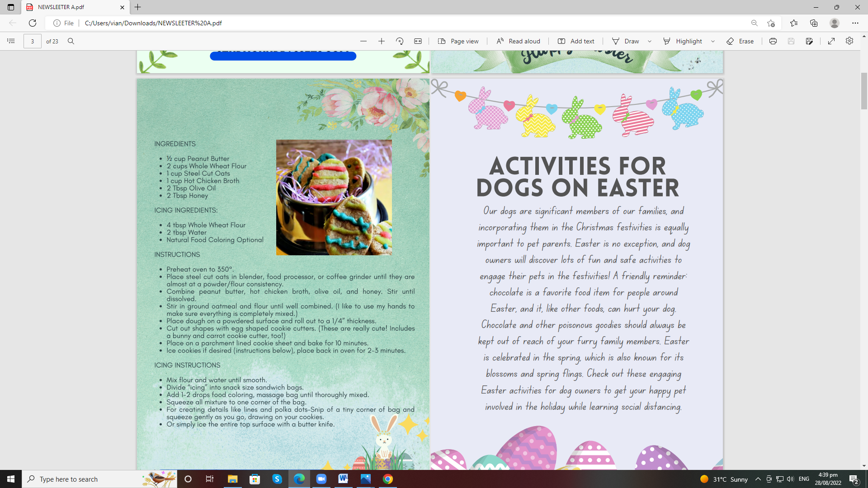This screenshot has width=868, height=488.
Task: Select the Add text tool
Action: (576, 41)
